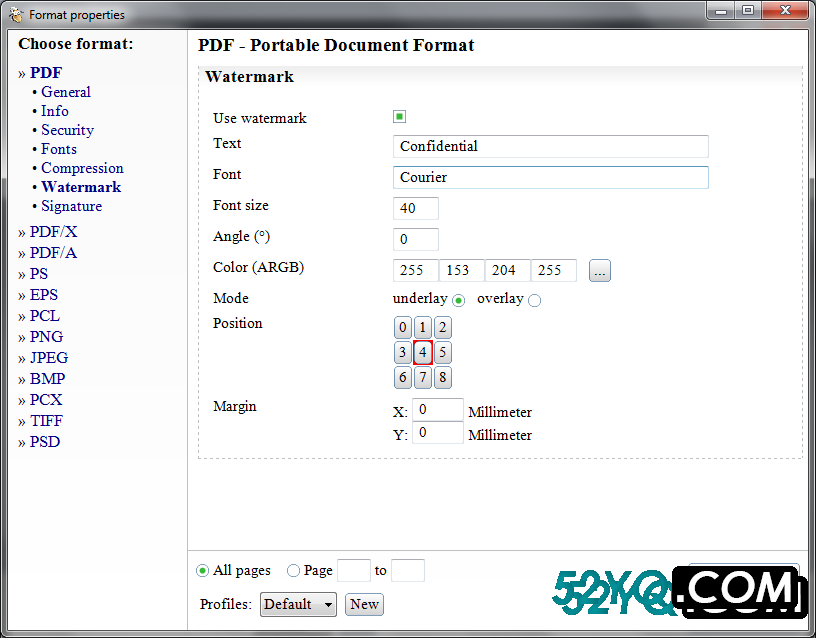The image size is (816, 638).
Task: Expand the JPEG format section
Action: point(49,358)
